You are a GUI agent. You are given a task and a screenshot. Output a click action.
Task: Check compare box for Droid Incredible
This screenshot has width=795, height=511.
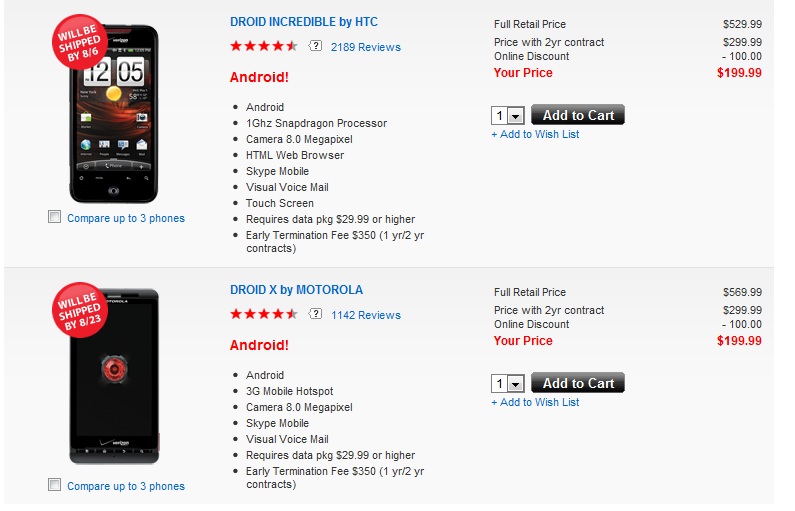(x=54, y=217)
